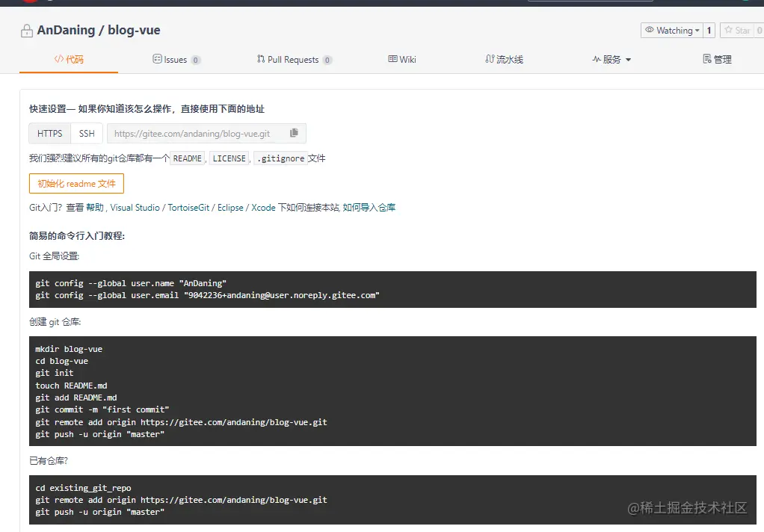Screen dimensions: 764x532
Task: Click the Pull Requests branch icon
Action: 261,59
